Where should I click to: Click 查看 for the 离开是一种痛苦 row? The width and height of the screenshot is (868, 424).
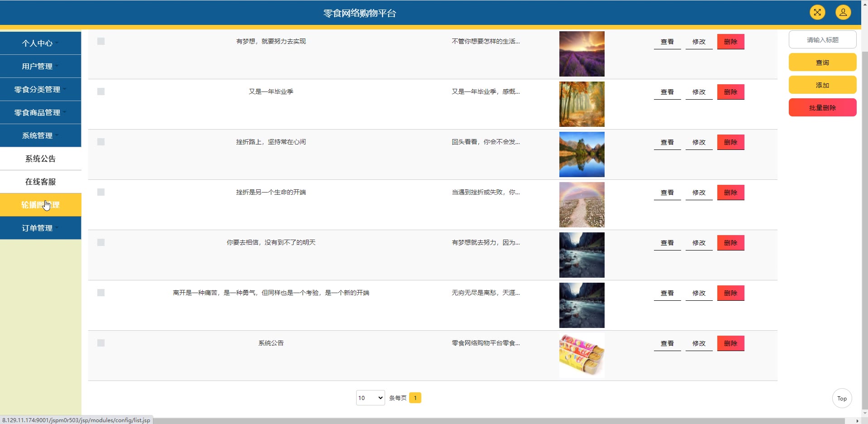667,293
